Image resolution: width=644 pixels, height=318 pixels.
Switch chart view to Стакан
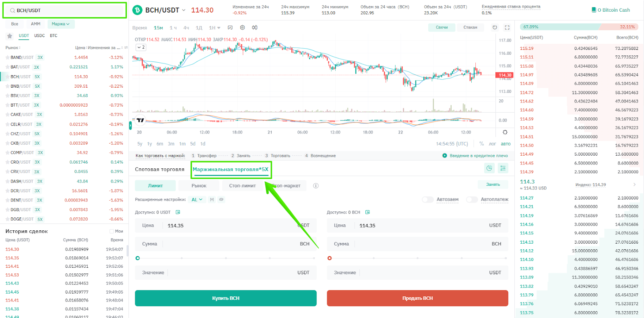(470, 27)
